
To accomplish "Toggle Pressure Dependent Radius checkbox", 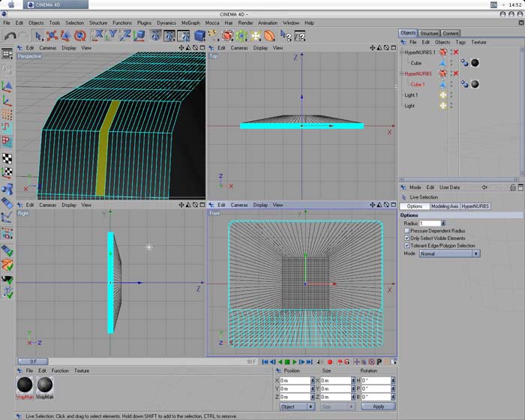I will coord(406,231).
